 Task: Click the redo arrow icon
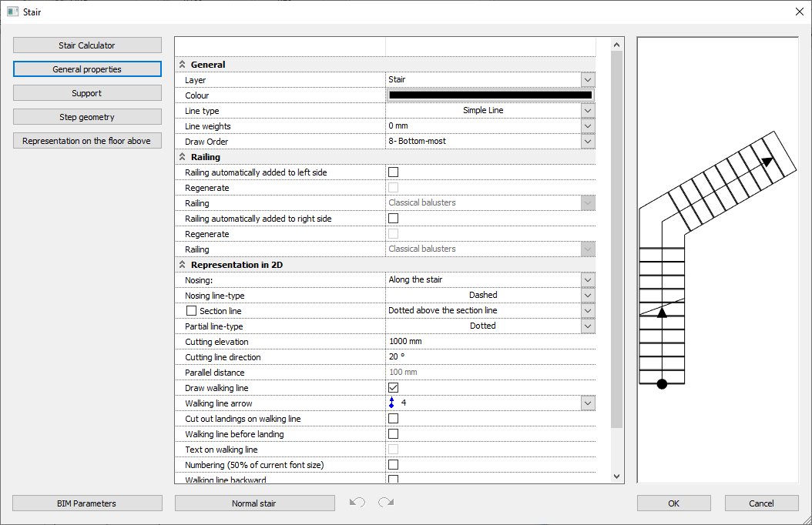(386, 503)
